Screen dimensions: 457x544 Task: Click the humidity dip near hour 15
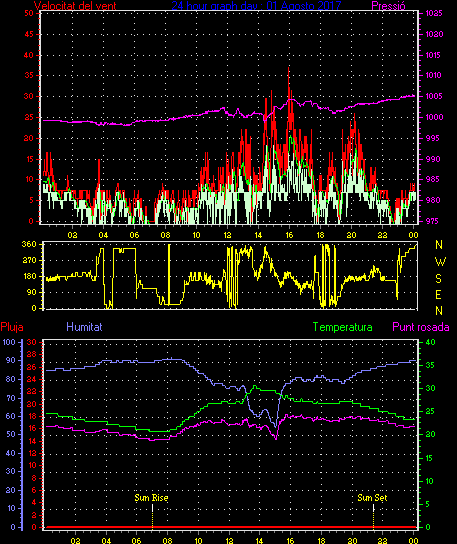(x=276, y=425)
